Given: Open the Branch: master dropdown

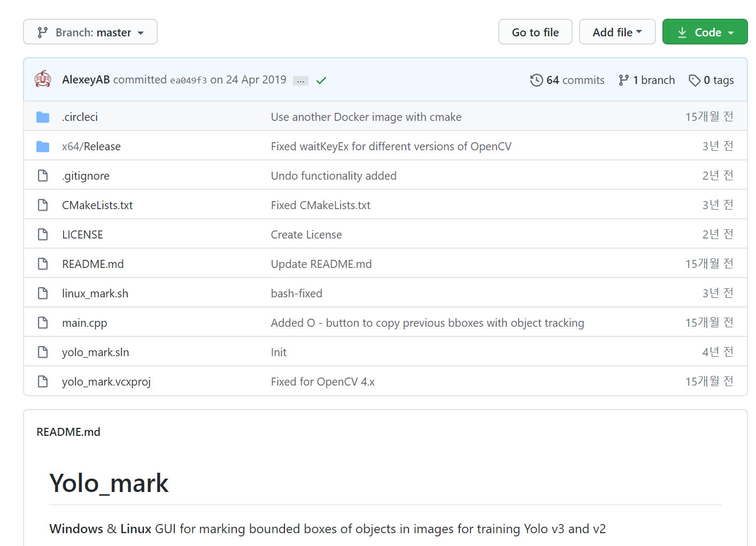Looking at the screenshot, I should 90,32.
